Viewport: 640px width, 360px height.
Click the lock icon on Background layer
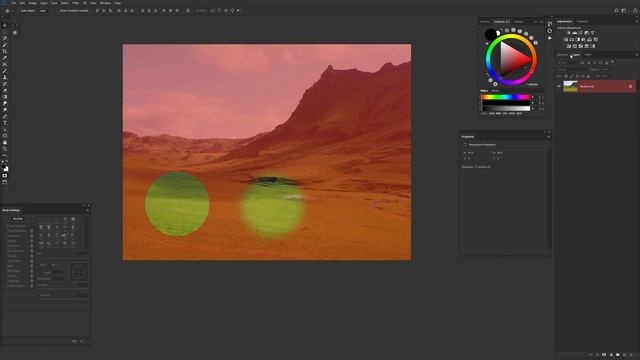630,86
